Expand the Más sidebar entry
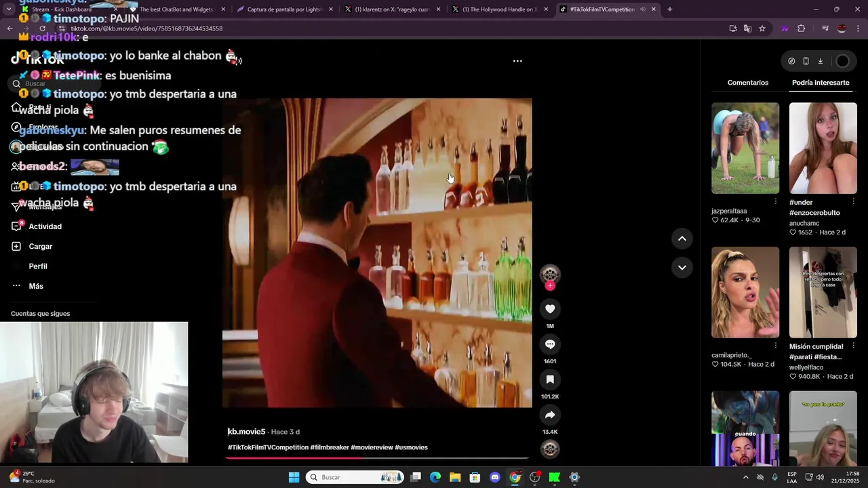The width and height of the screenshot is (868, 488). tap(36, 286)
